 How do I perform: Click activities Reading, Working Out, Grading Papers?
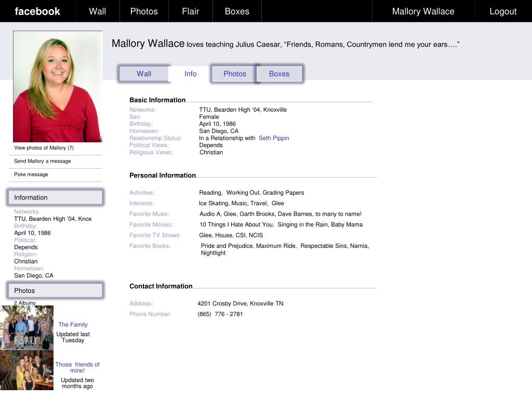click(251, 193)
